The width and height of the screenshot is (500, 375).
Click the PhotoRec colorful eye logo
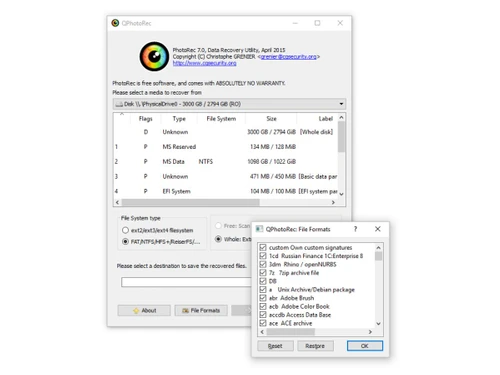pos(154,56)
